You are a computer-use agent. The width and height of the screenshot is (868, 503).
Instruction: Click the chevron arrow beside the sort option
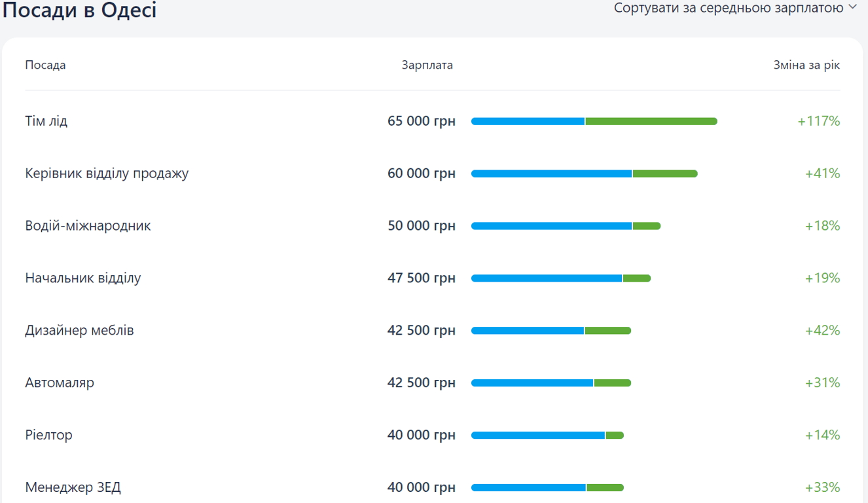(852, 7)
